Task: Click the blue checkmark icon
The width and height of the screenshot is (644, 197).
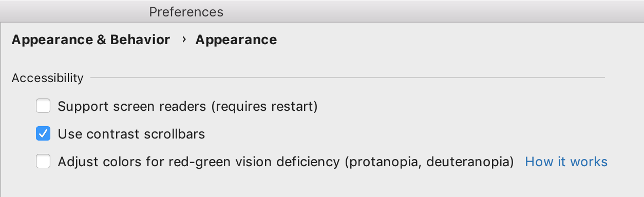Action: pyautogui.click(x=43, y=134)
